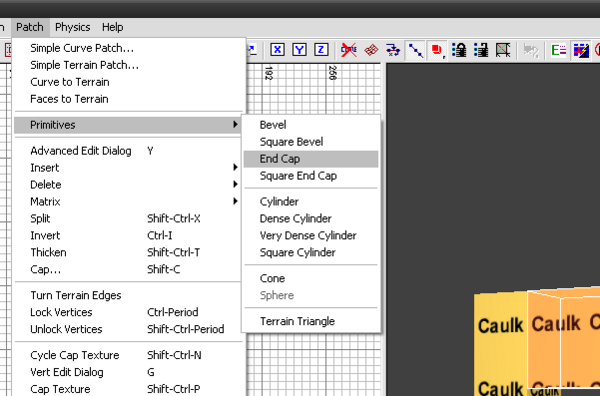
Task: Create a Bevel primitive
Action: pos(311,125)
